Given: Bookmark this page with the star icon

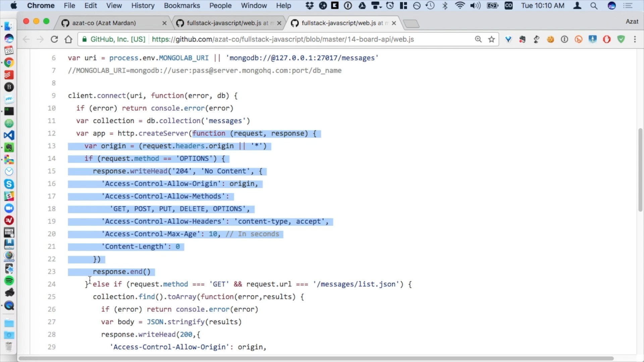Looking at the screenshot, I should tap(491, 39).
